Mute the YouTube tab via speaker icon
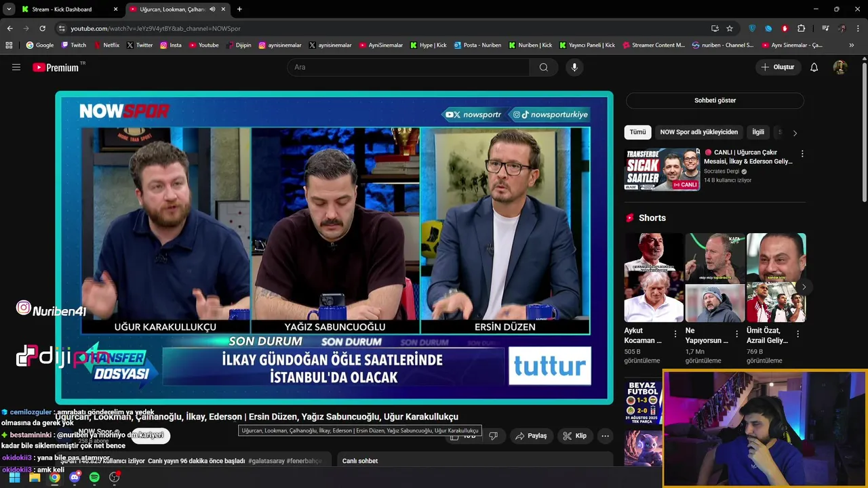868x488 pixels. tap(212, 9)
